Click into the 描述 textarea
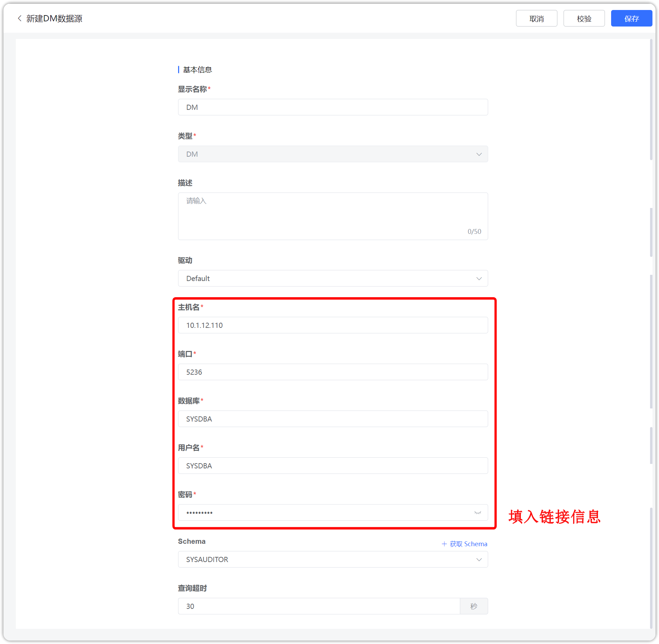 (x=333, y=216)
